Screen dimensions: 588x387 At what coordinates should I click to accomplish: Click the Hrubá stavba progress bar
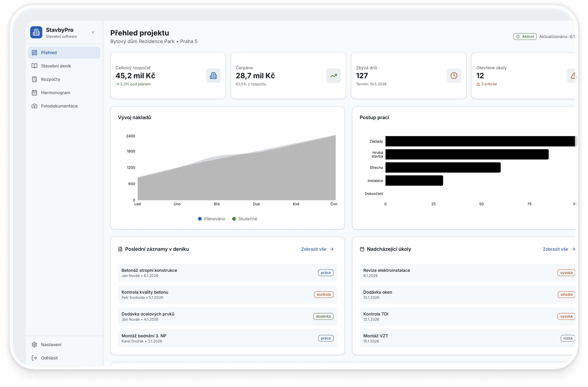(x=467, y=154)
